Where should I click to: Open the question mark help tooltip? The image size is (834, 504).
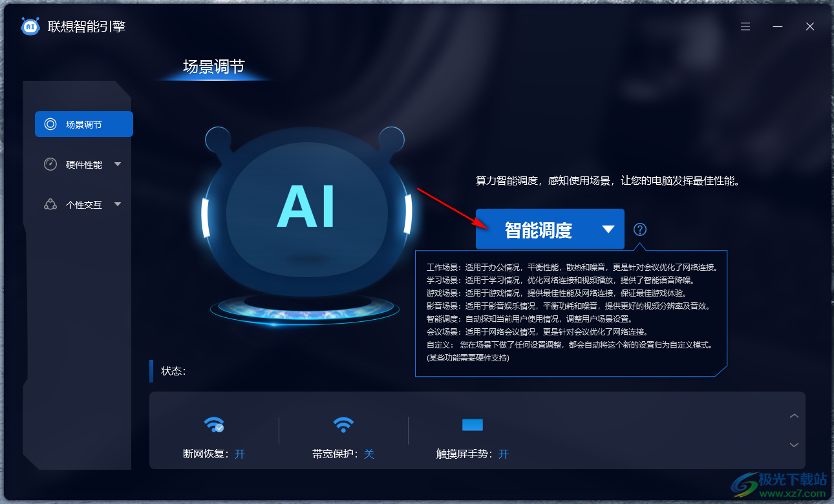point(639,229)
